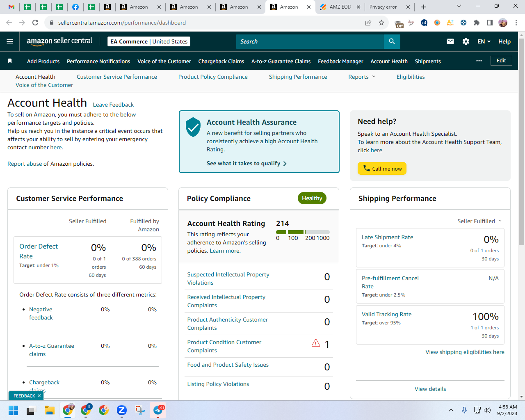Open a new browser tab
Screen dimensions: 525x420
pyautogui.click(x=424, y=7)
